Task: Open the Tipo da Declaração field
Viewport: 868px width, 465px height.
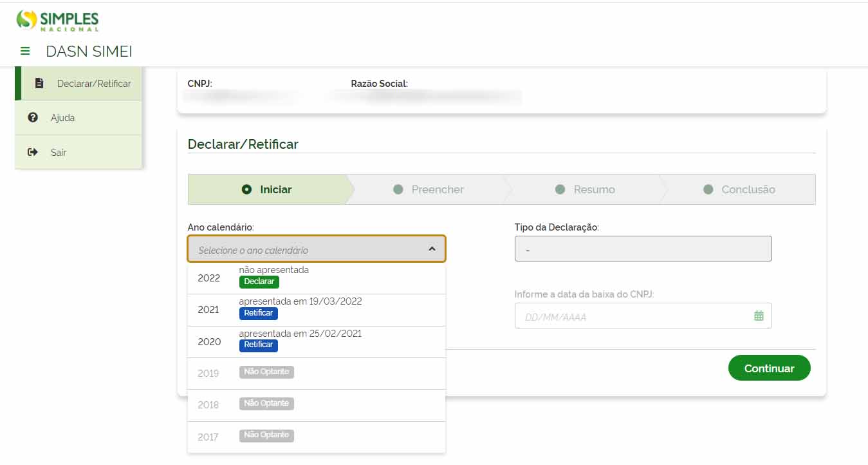Action: (643, 248)
